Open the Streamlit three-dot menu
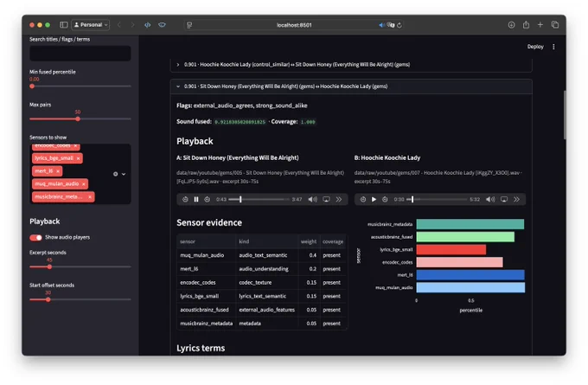This screenshot has width=588, height=385. click(553, 47)
